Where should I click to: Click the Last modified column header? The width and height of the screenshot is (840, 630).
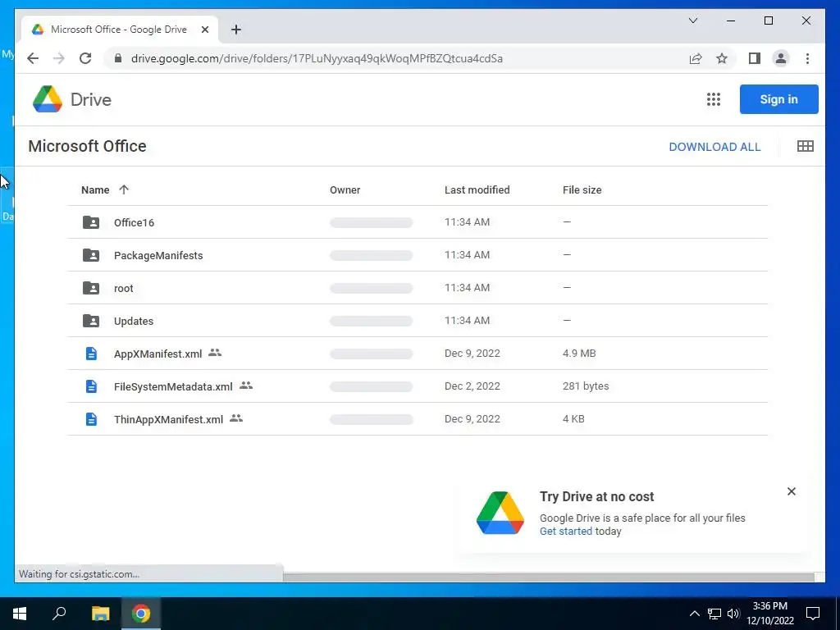coord(477,189)
